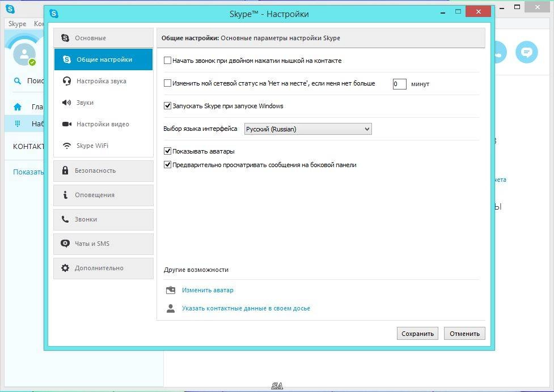Enable call on double-click contact checkbox
Viewport: 554px width, 392px height.
point(167,61)
